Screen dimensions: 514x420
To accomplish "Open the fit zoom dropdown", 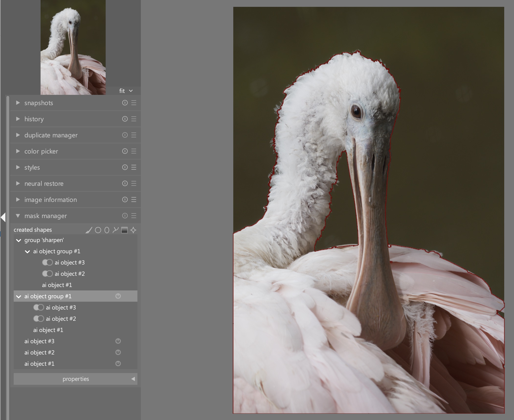I will tap(126, 91).
